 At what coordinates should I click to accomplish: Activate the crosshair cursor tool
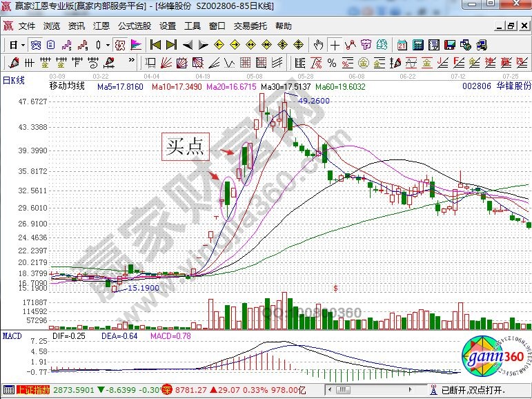(x=335, y=45)
